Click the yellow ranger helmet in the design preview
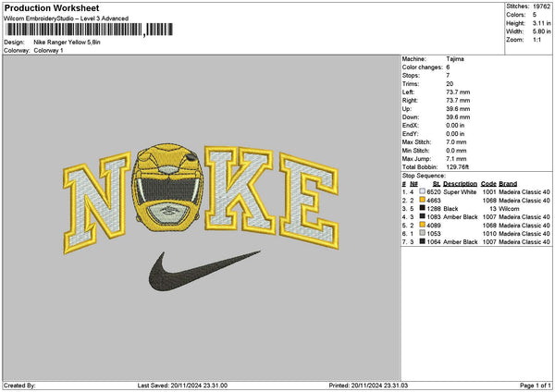This screenshot has height=392, width=555. tap(167, 188)
